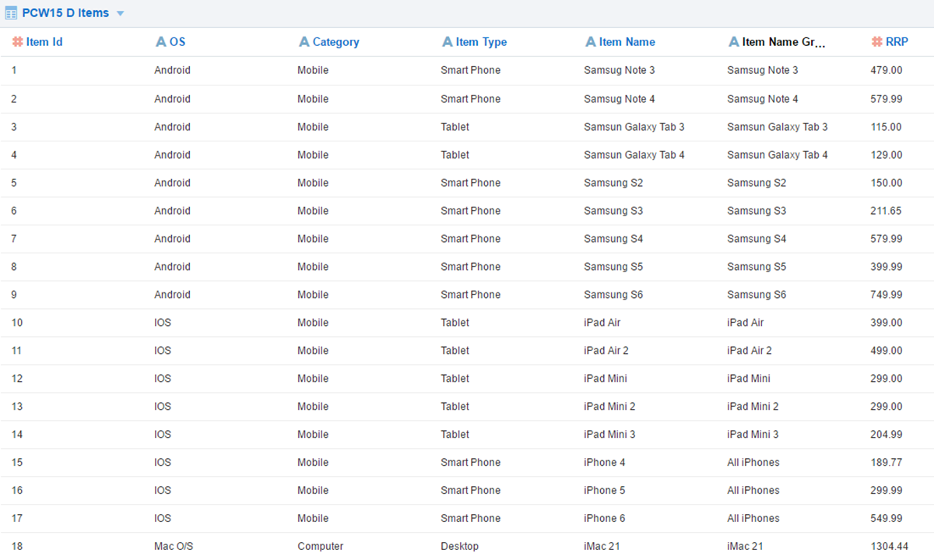
Task: Click the number type icon for Item Id
Action: 17,42
